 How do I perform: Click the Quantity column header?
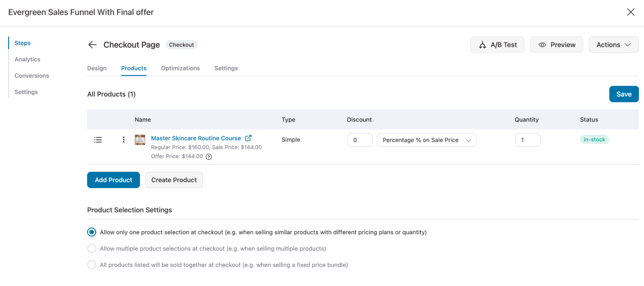(x=526, y=120)
